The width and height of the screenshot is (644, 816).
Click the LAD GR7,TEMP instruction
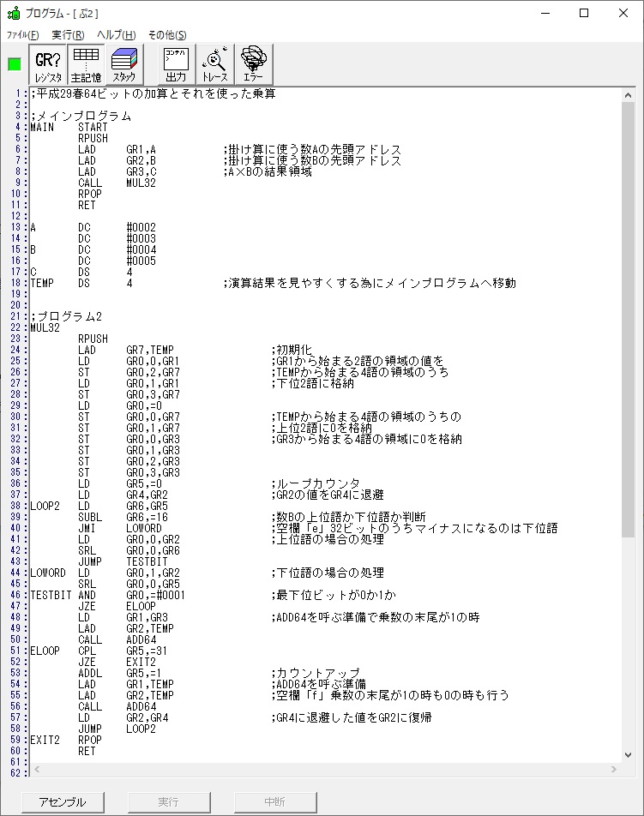coord(126,351)
